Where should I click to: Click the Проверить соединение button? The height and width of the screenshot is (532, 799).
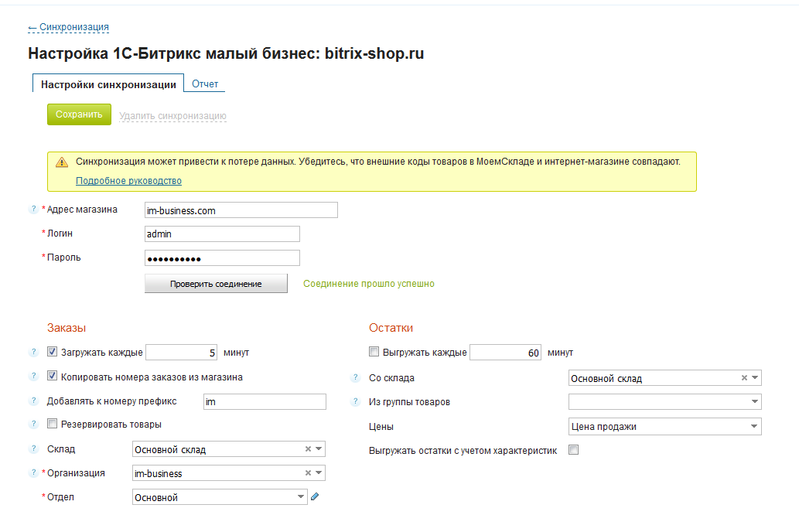pos(216,284)
